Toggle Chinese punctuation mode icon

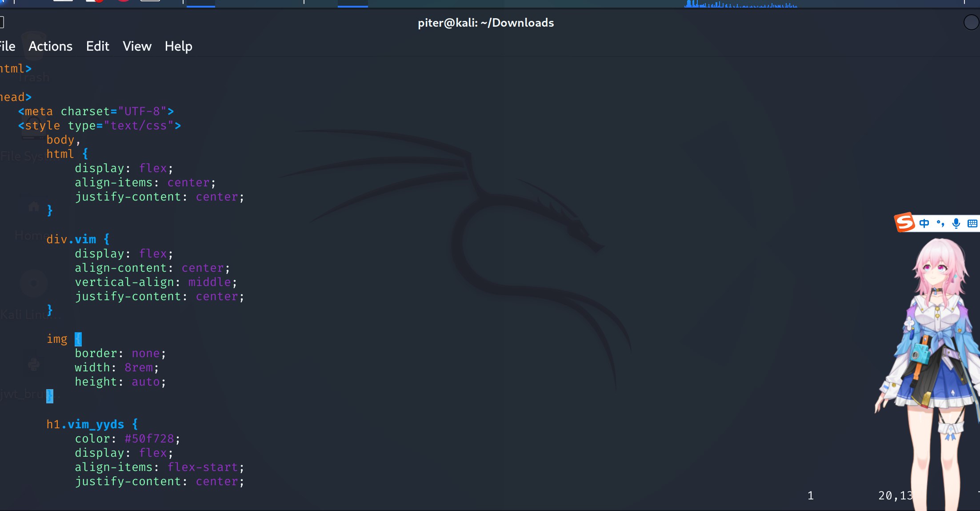(940, 223)
